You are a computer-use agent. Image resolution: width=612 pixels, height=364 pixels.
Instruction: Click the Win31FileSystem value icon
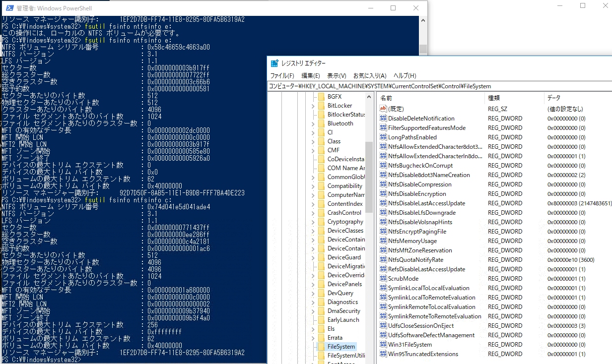pos(383,344)
